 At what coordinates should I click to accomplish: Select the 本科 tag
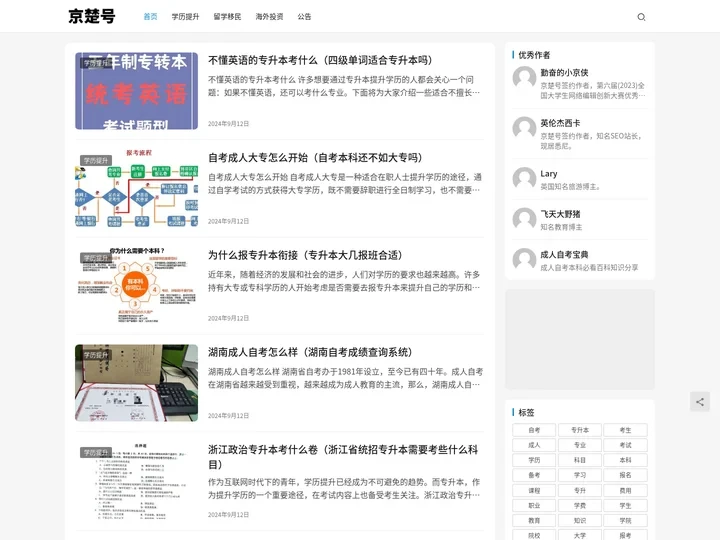[x=625, y=460]
